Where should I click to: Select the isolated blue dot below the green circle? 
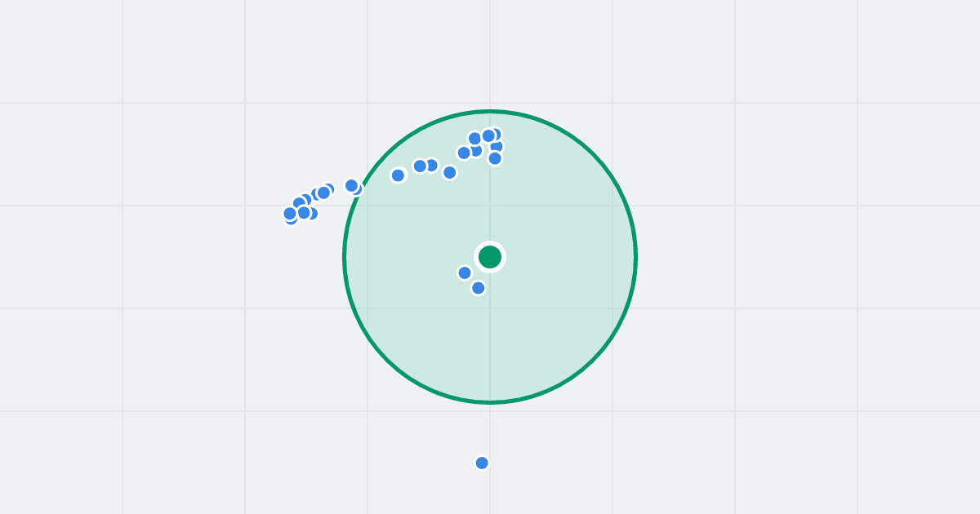coord(482,463)
